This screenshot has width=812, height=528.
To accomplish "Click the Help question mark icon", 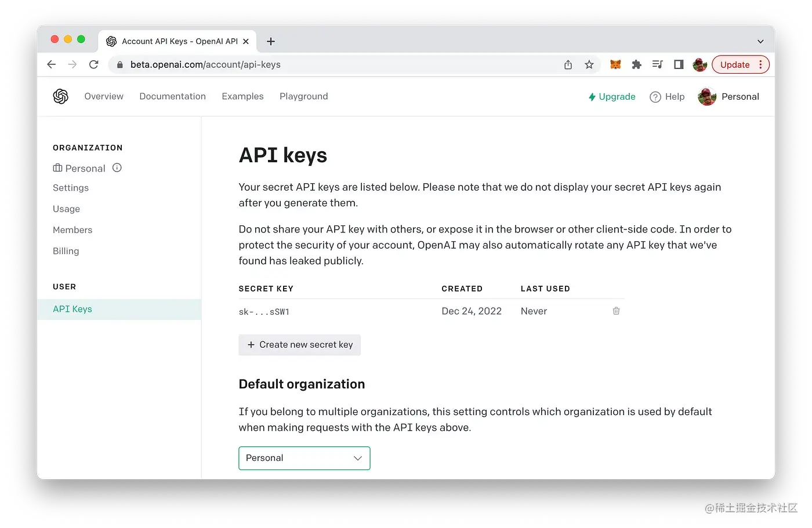I will coord(655,97).
